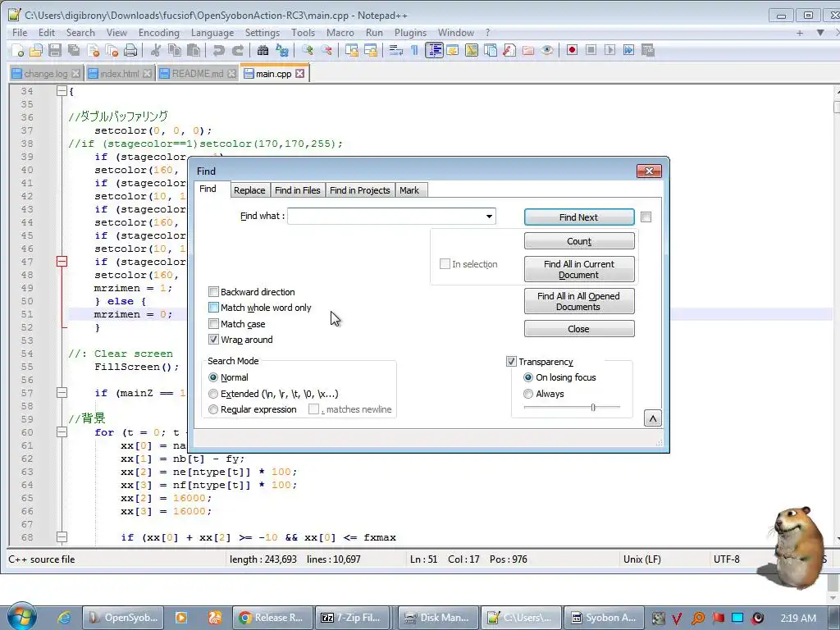This screenshot has width=840, height=630.
Task: Click Find All in All Opened Documents
Action: click(579, 301)
